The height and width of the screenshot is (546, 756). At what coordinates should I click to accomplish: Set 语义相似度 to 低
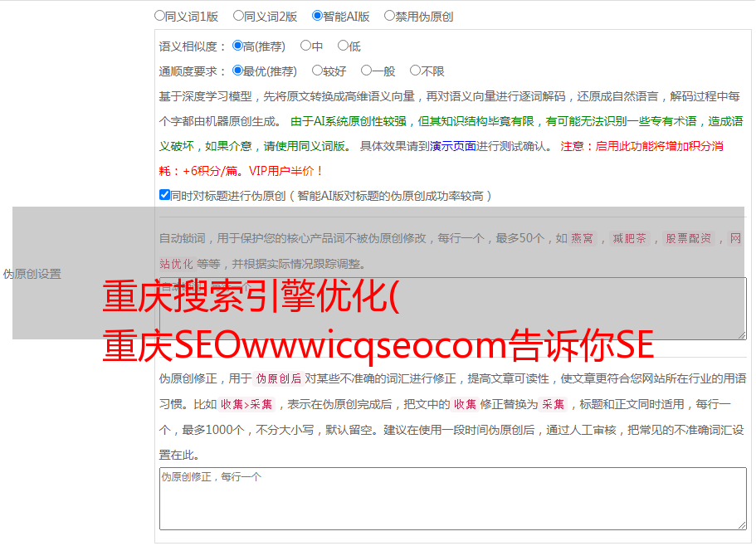(343, 46)
